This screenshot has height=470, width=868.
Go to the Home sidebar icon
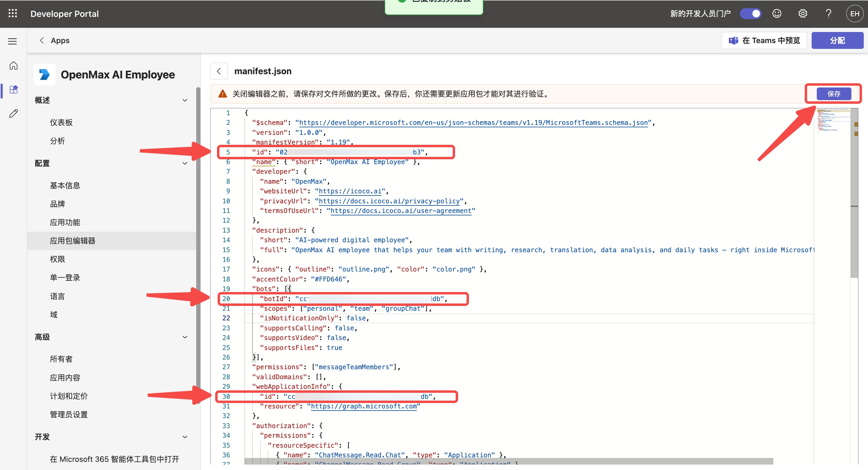click(14, 65)
